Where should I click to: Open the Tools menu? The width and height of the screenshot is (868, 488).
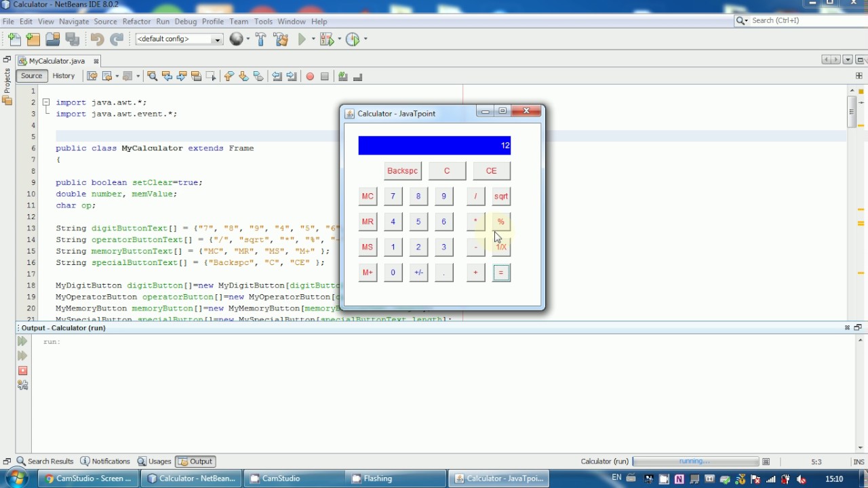(263, 21)
